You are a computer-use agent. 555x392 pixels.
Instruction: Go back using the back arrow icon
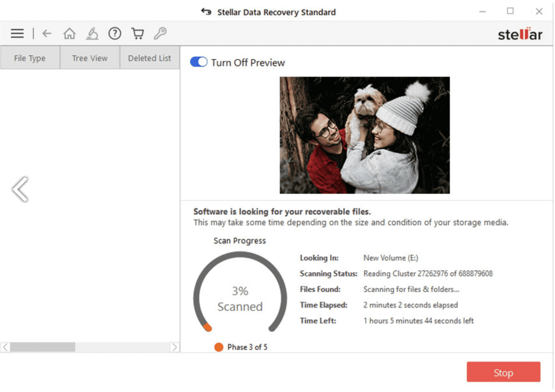tap(47, 33)
